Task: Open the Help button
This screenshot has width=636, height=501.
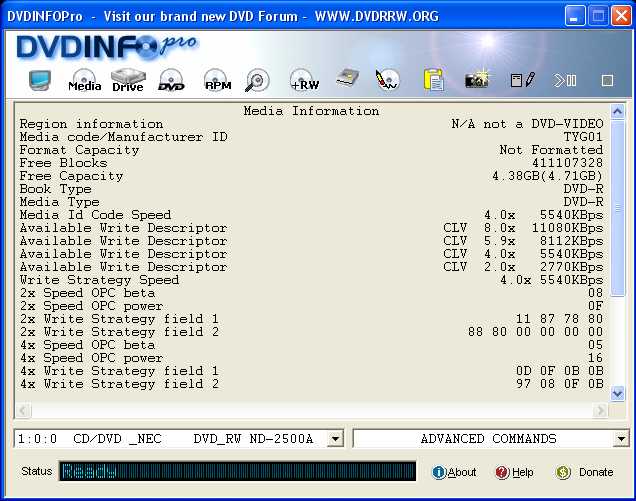Action: 514,472
